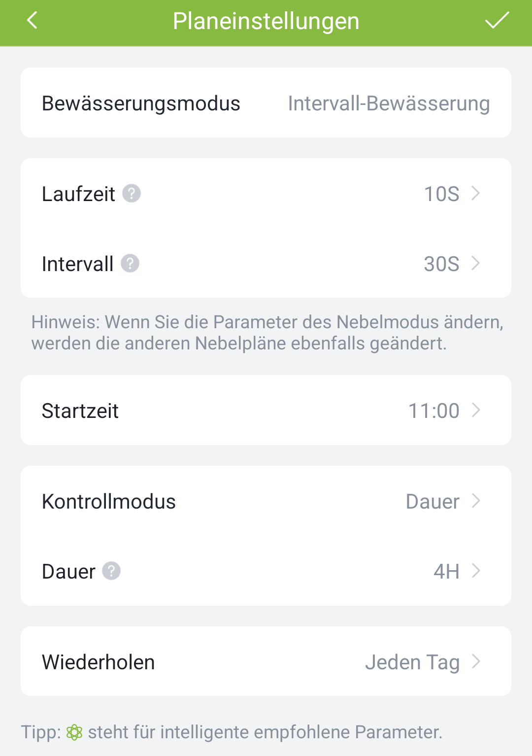Tap the Dauer help question mark
Screen dimensions: 532x756
tap(111, 571)
